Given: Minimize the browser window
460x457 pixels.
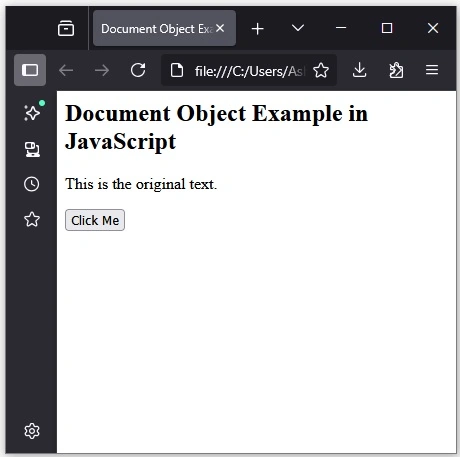Looking at the screenshot, I should click(x=341, y=28).
